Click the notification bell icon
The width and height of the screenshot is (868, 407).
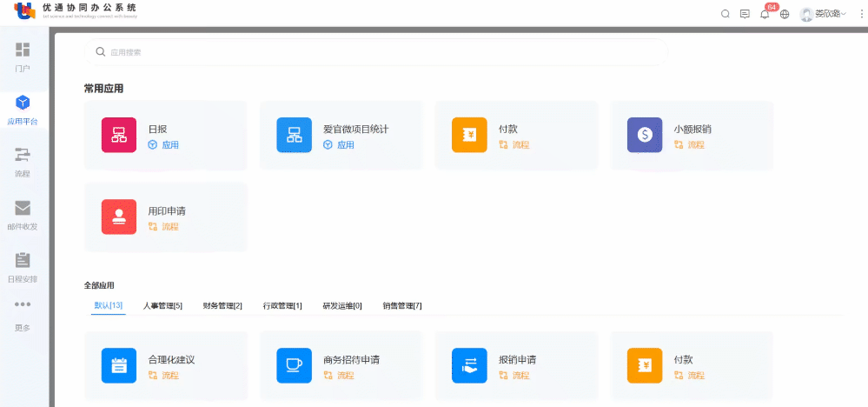click(765, 14)
